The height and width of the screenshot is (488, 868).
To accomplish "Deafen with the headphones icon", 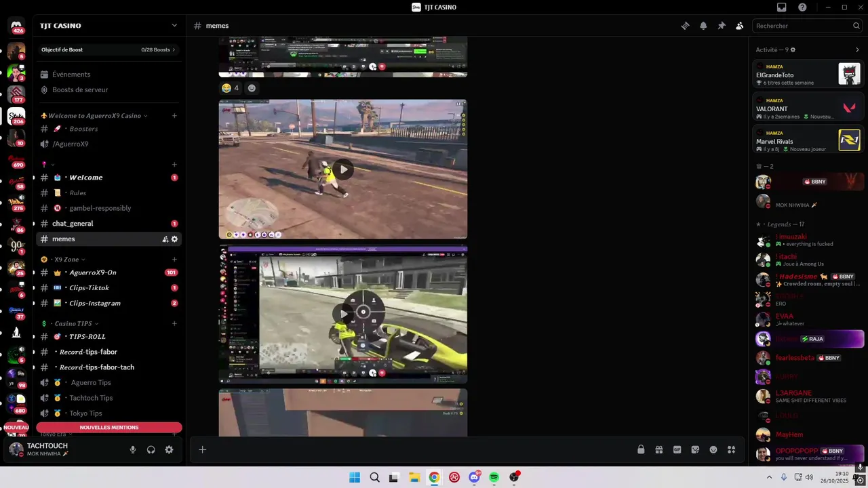I will (151, 449).
